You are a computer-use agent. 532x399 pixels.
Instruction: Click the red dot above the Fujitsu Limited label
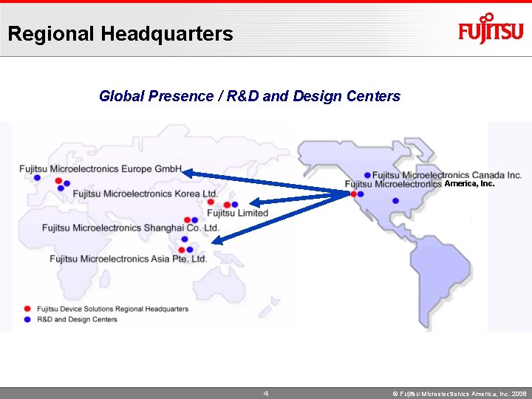coord(228,205)
